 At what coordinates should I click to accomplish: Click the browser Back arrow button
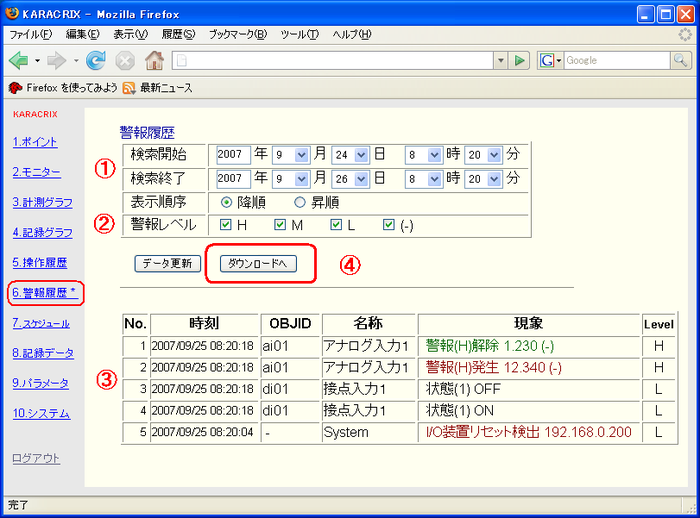[19, 60]
